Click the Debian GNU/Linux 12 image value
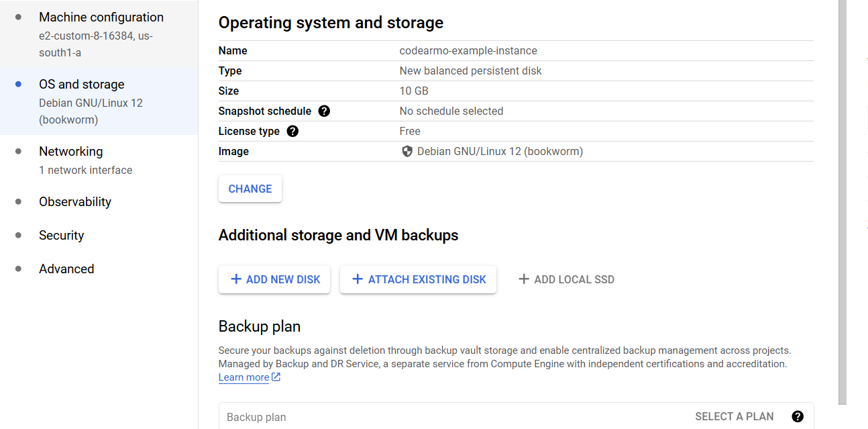The width and height of the screenshot is (868, 429). pyautogui.click(x=500, y=152)
